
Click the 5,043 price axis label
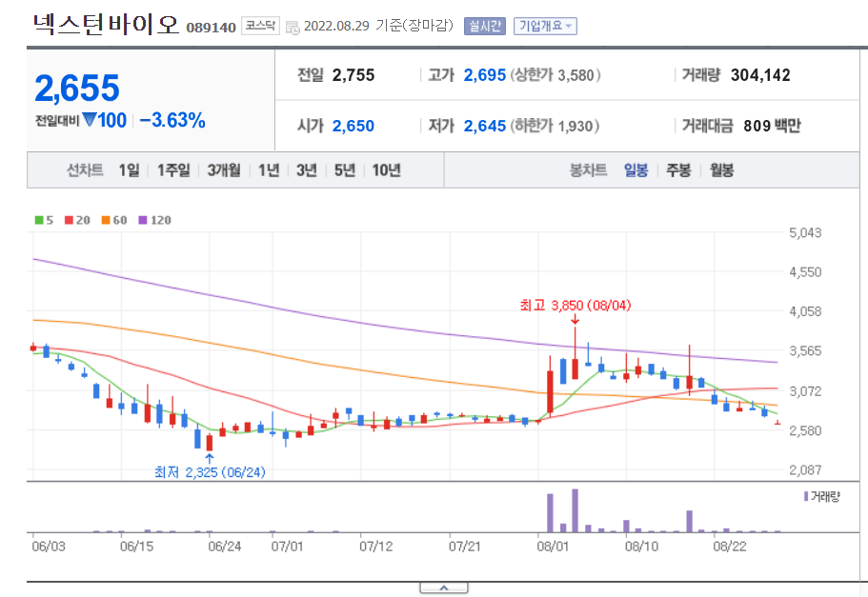tap(805, 233)
